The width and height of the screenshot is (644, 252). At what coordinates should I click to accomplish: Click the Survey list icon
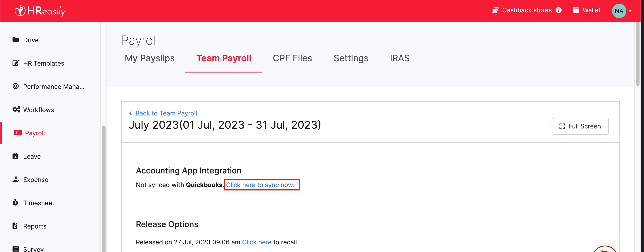pos(15,249)
